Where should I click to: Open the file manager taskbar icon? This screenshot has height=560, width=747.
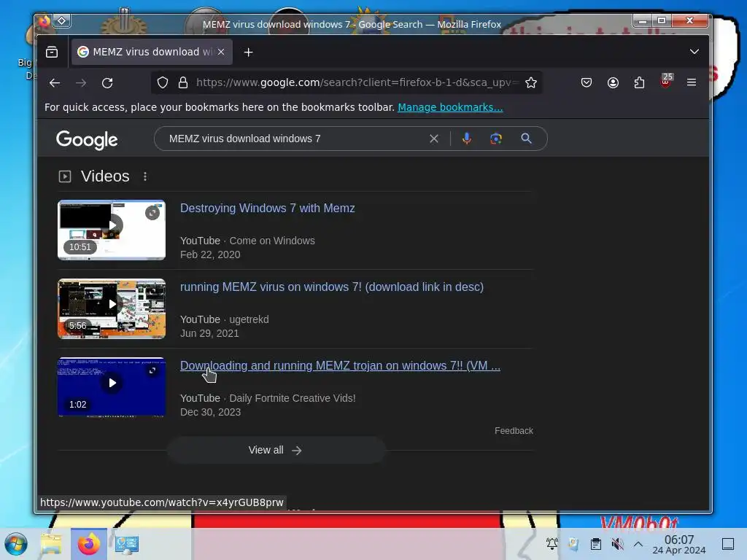[52, 544]
